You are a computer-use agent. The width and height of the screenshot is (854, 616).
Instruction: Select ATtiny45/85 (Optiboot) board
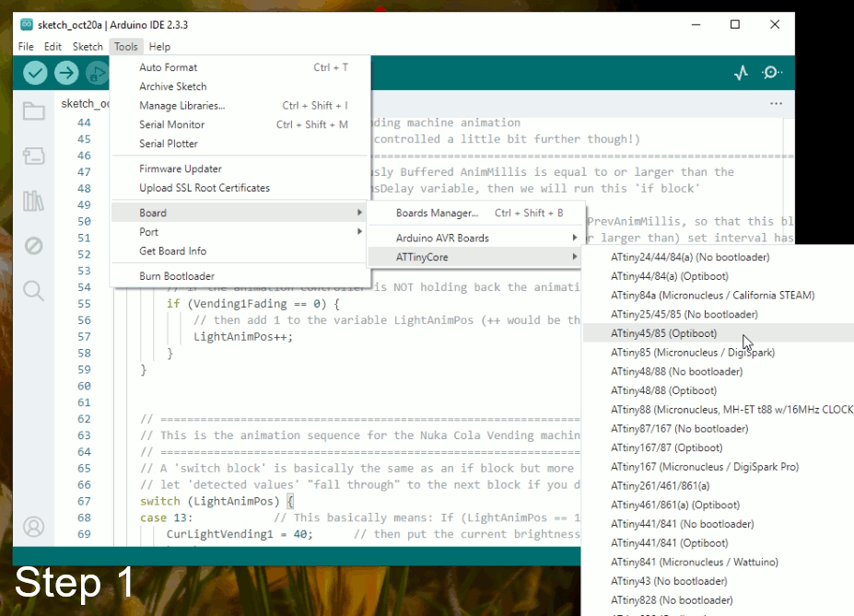[719, 333]
